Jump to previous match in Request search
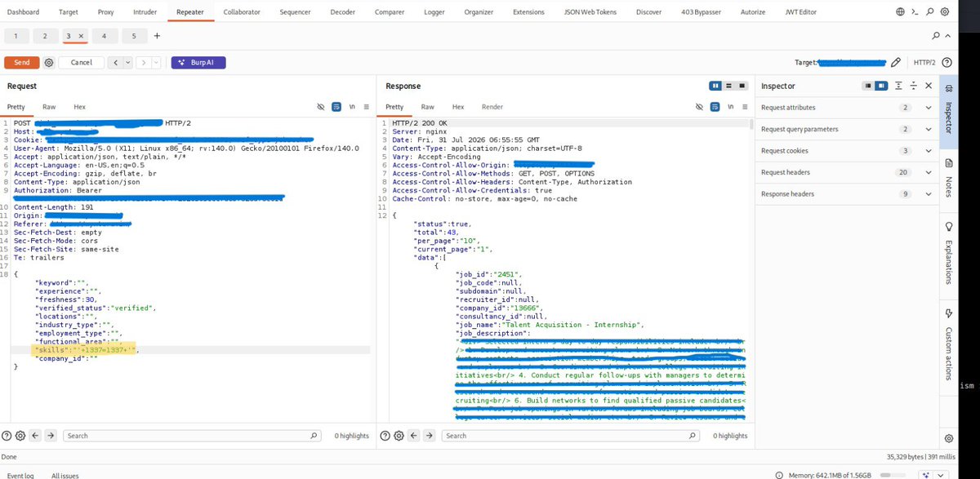The image size is (980, 479). 36,436
